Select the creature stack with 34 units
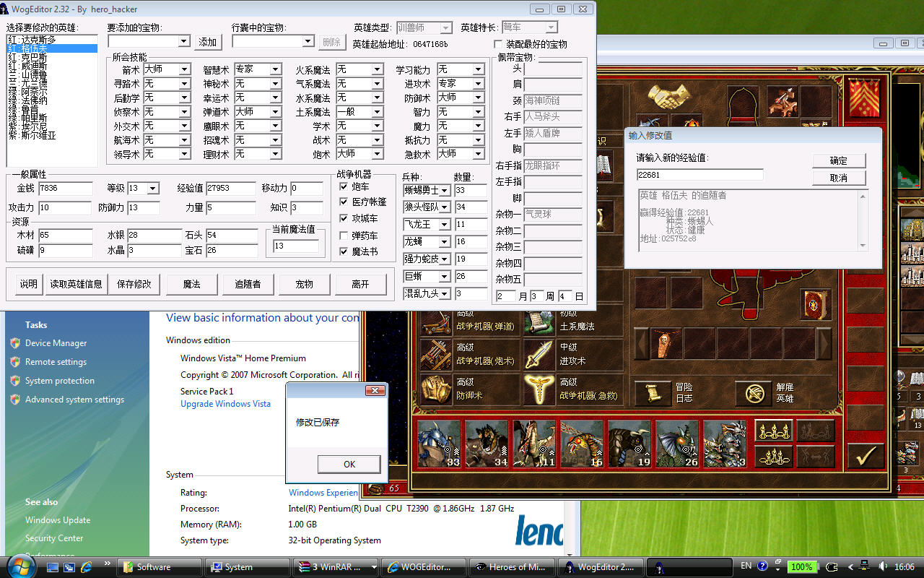Image resolution: width=924 pixels, height=578 pixels. pyautogui.click(x=487, y=444)
